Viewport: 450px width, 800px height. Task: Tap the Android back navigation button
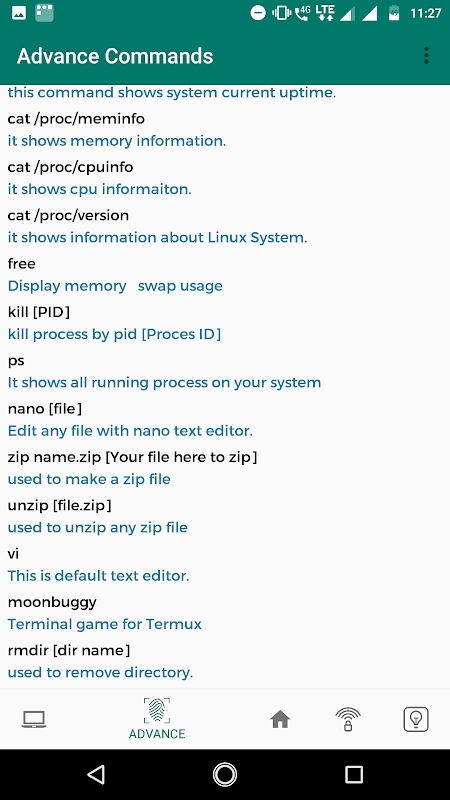[x=96, y=774]
